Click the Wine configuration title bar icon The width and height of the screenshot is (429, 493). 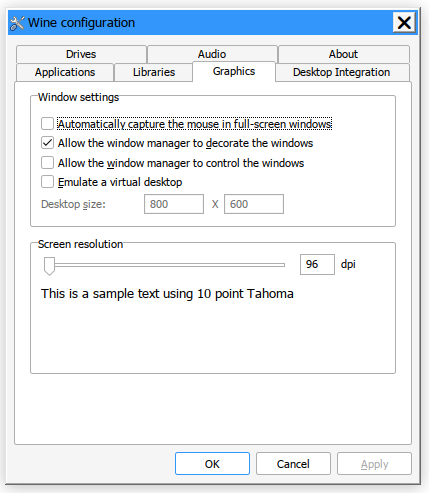click(x=17, y=23)
